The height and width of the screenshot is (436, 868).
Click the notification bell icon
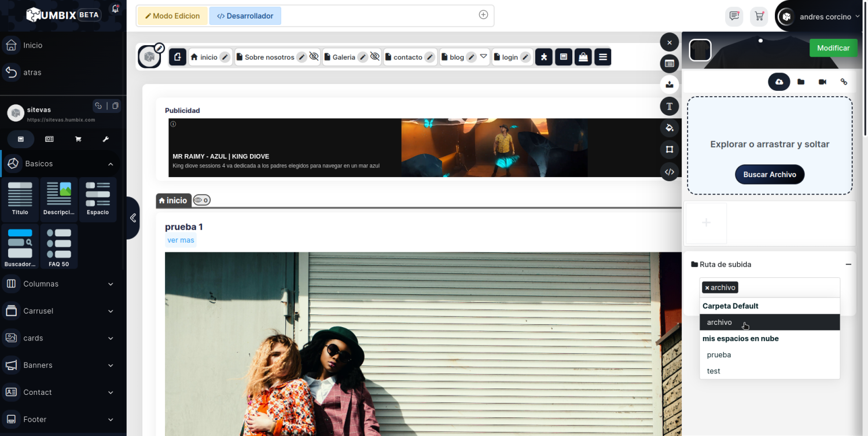point(115,9)
